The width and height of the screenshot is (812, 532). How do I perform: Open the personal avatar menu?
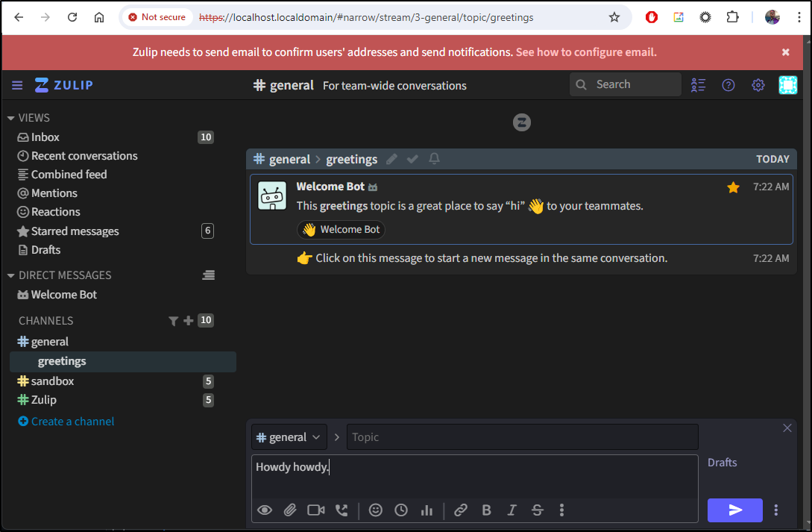[x=787, y=85]
